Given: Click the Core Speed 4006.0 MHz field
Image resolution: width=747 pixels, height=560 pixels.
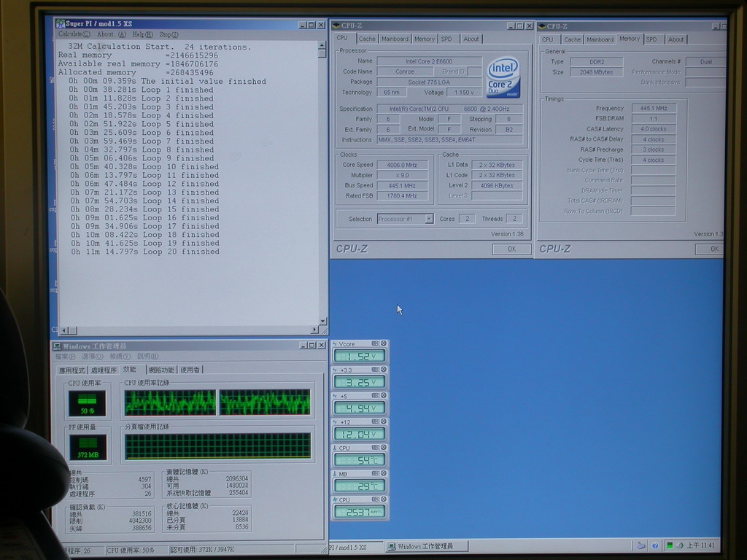Looking at the screenshot, I should [x=403, y=165].
